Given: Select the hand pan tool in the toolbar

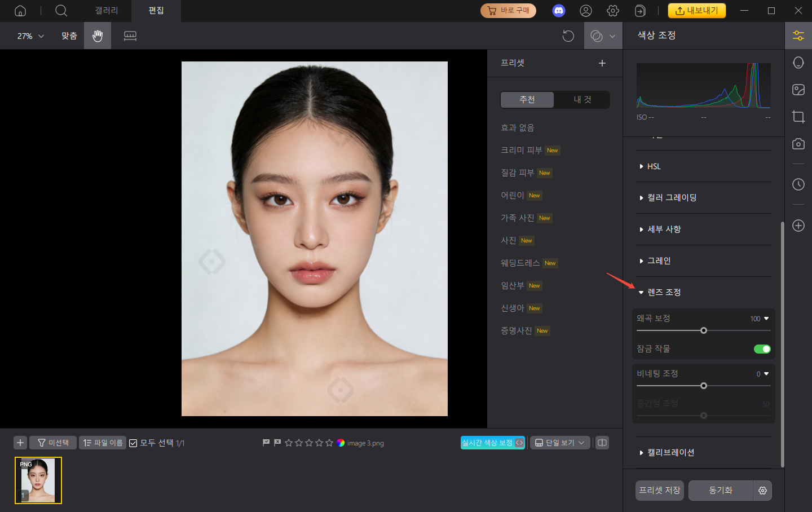Looking at the screenshot, I should [x=97, y=36].
